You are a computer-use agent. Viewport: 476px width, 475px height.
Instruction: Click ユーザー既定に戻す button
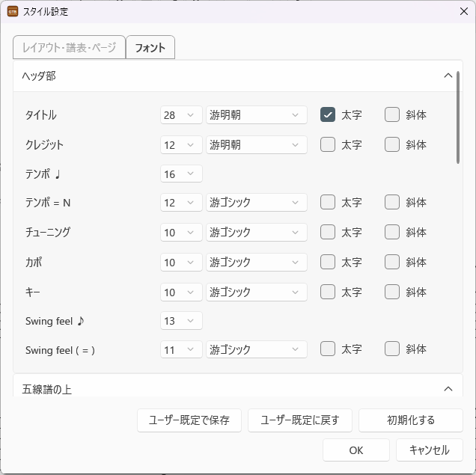[x=300, y=420]
